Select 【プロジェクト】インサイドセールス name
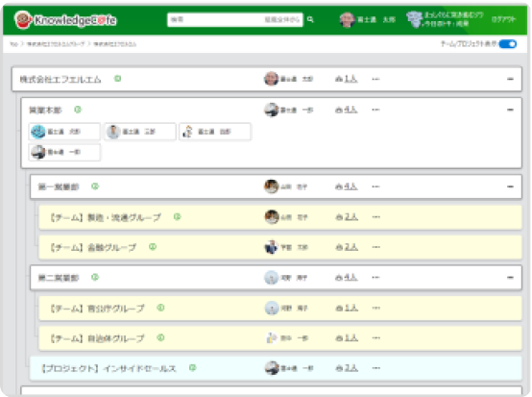The height and width of the screenshot is (397, 532). click(109, 368)
